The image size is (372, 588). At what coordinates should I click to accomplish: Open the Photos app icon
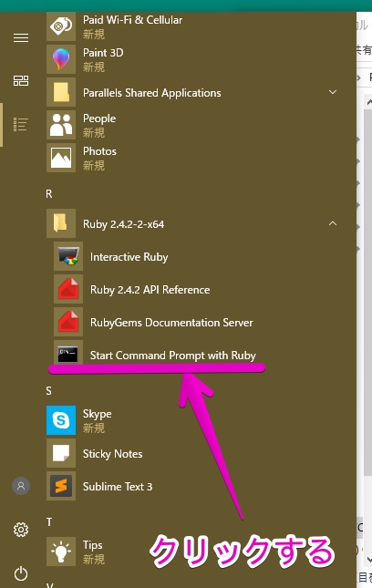click(x=61, y=158)
